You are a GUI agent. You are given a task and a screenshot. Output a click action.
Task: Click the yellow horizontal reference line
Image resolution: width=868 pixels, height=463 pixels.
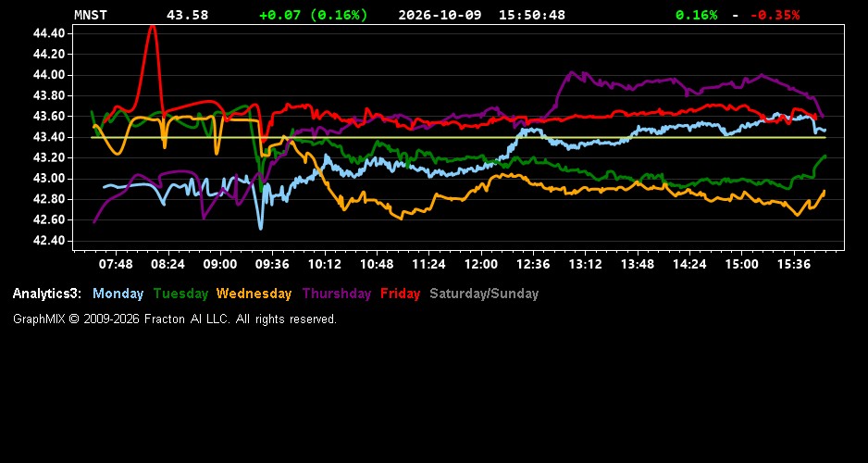(458, 137)
